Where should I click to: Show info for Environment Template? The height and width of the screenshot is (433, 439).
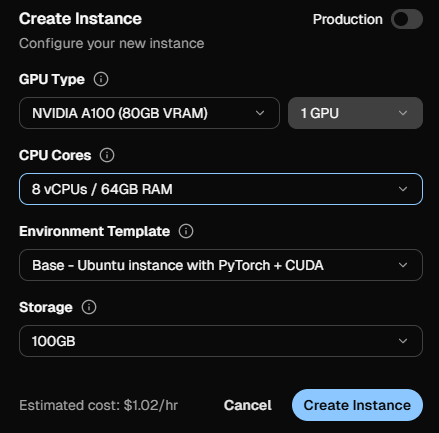pyautogui.click(x=186, y=231)
